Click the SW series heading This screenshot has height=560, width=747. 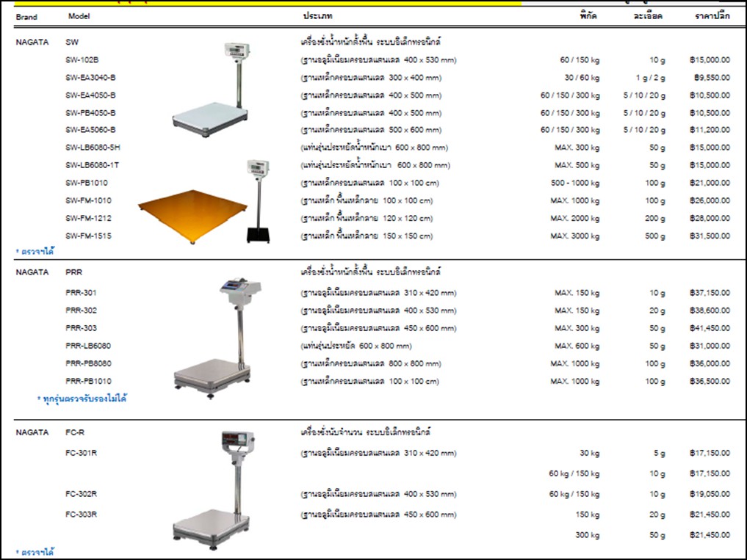pos(72,43)
